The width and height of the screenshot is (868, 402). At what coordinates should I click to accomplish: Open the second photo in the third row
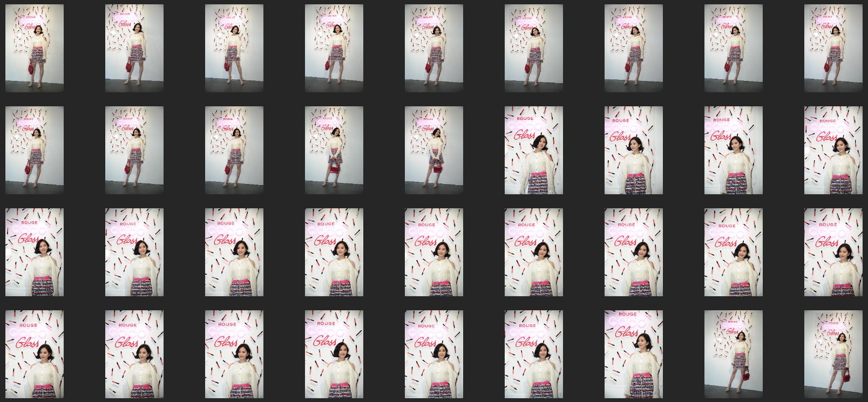134,252
